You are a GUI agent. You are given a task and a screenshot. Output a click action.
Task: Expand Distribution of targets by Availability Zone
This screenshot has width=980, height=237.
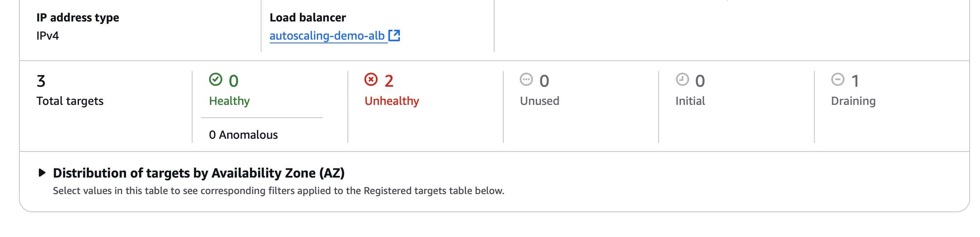click(42, 173)
